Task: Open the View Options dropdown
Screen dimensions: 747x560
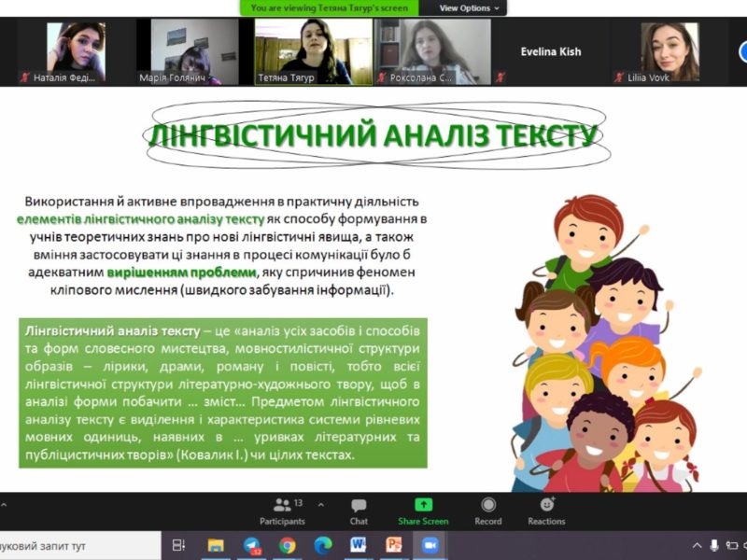Action: [x=470, y=7]
